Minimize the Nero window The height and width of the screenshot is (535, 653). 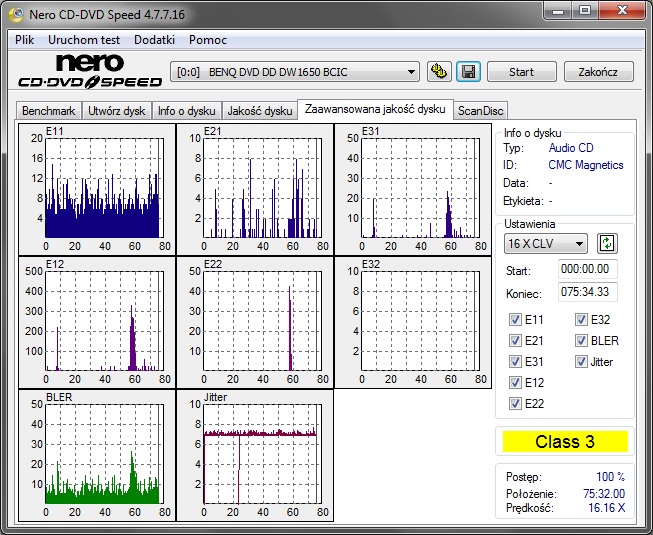558,10
